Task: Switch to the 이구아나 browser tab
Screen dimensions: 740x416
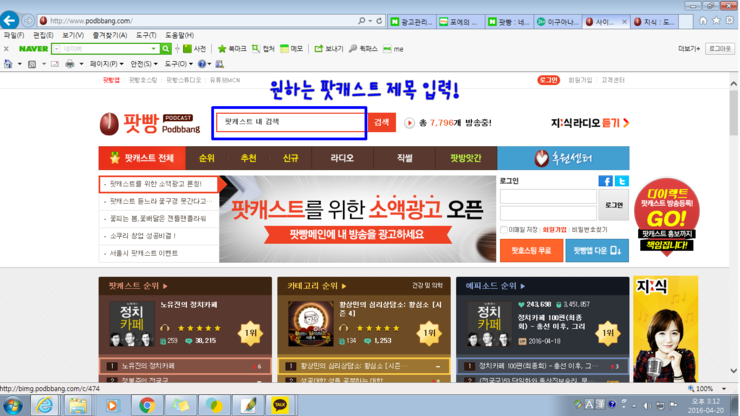Action: tap(558, 22)
